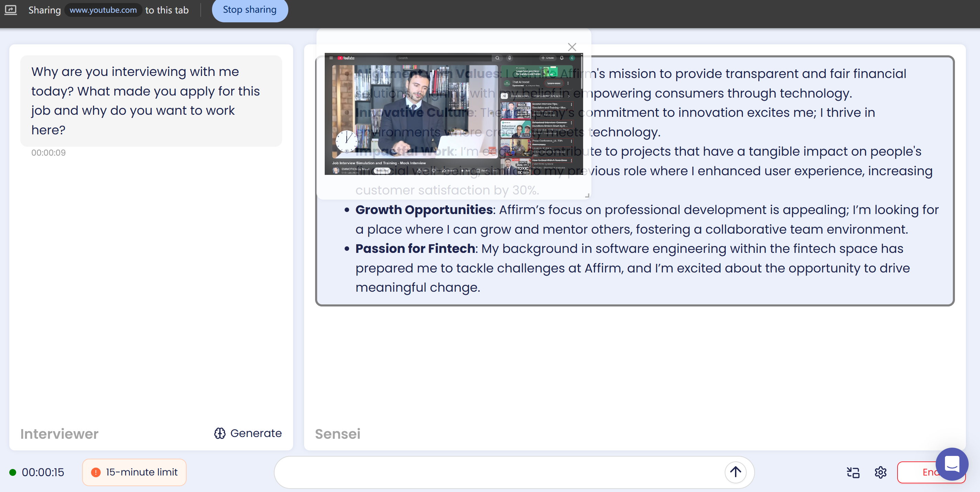Click the www.youtube.com shared tab chip

click(103, 10)
